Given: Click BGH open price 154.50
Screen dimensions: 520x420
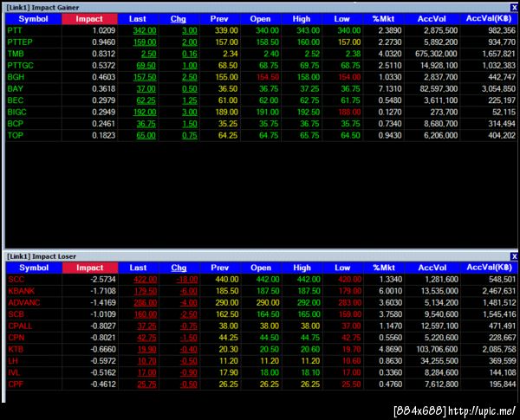Looking at the screenshot, I should [268, 77].
